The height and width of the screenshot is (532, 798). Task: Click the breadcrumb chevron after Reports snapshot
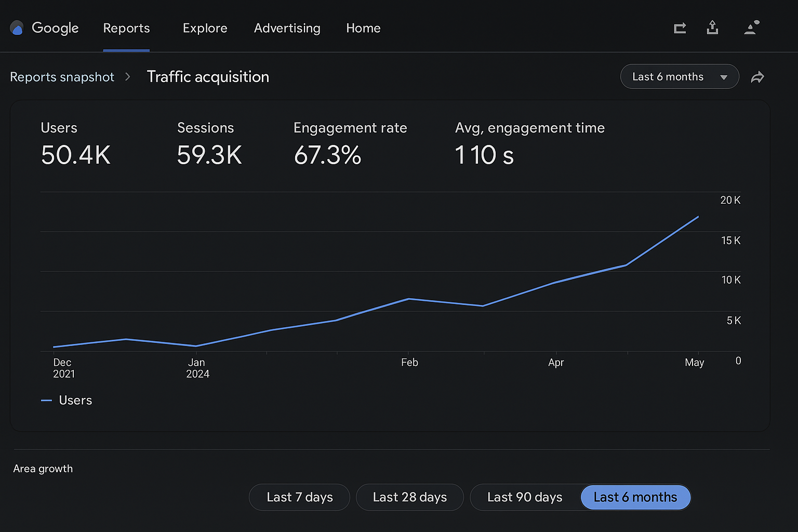click(128, 77)
